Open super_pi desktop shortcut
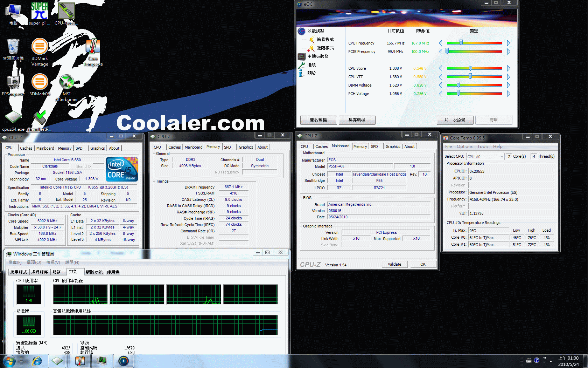Screen dimensions: 588x368 pos(40,14)
